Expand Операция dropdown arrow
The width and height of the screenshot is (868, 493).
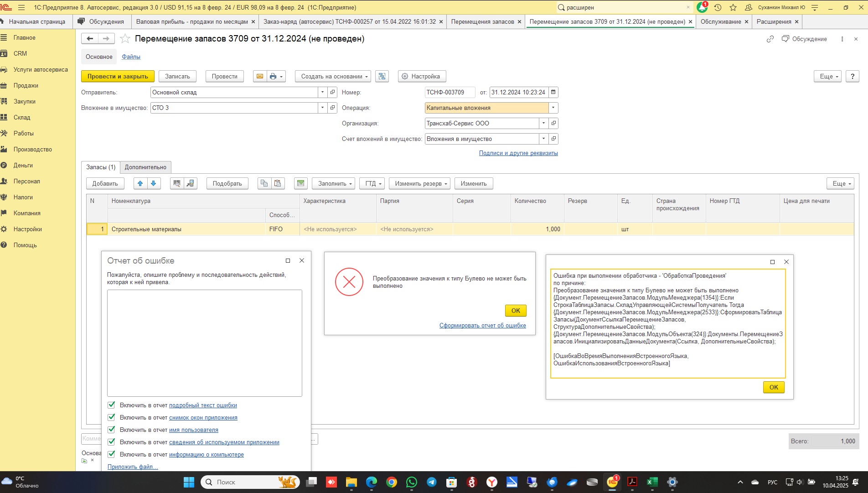tap(553, 108)
